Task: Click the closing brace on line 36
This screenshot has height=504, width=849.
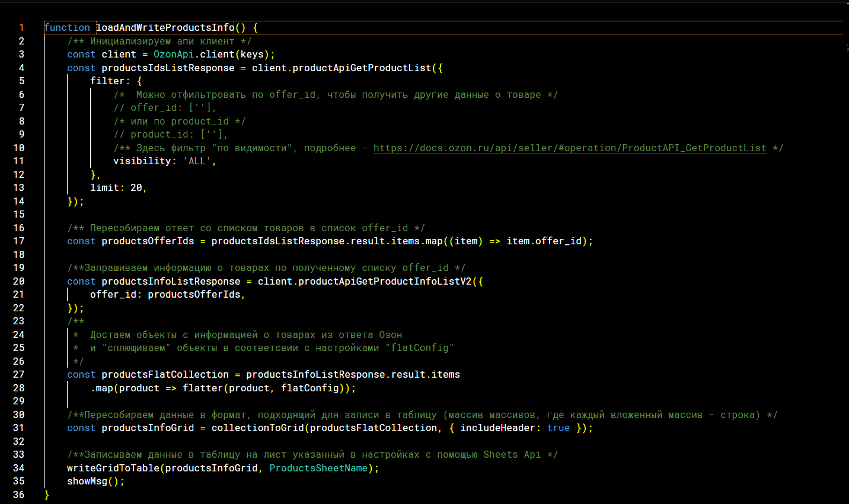Action: click(x=47, y=495)
